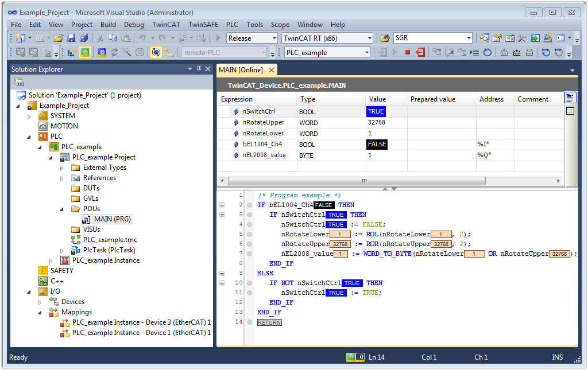Click the PLC Logout icon

(420, 53)
